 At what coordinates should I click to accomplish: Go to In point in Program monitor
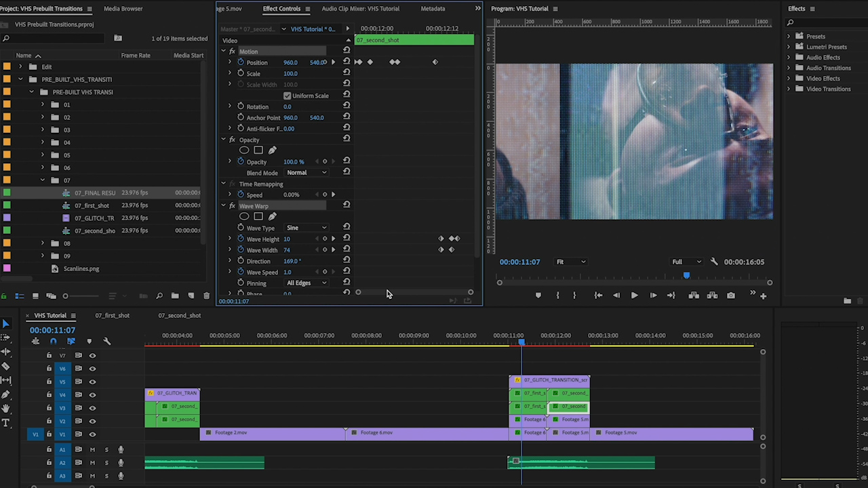tap(597, 296)
